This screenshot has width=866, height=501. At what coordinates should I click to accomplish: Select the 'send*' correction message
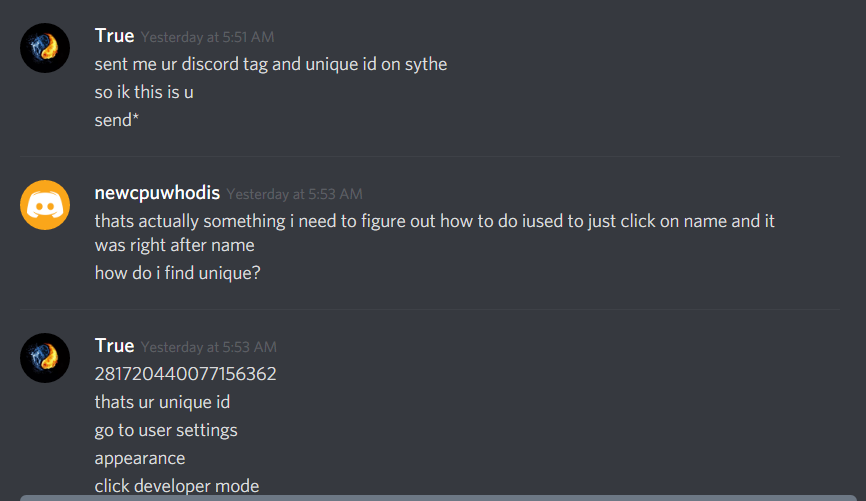(117, 120)
